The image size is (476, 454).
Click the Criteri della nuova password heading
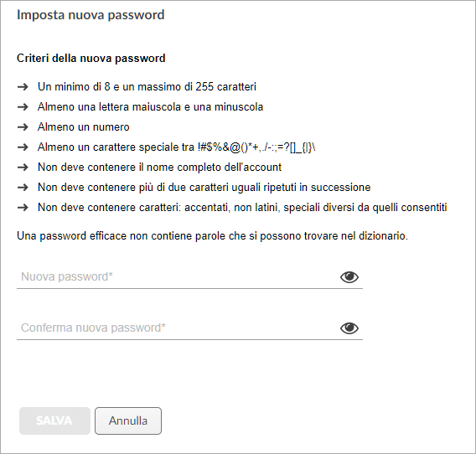[91, 58]
